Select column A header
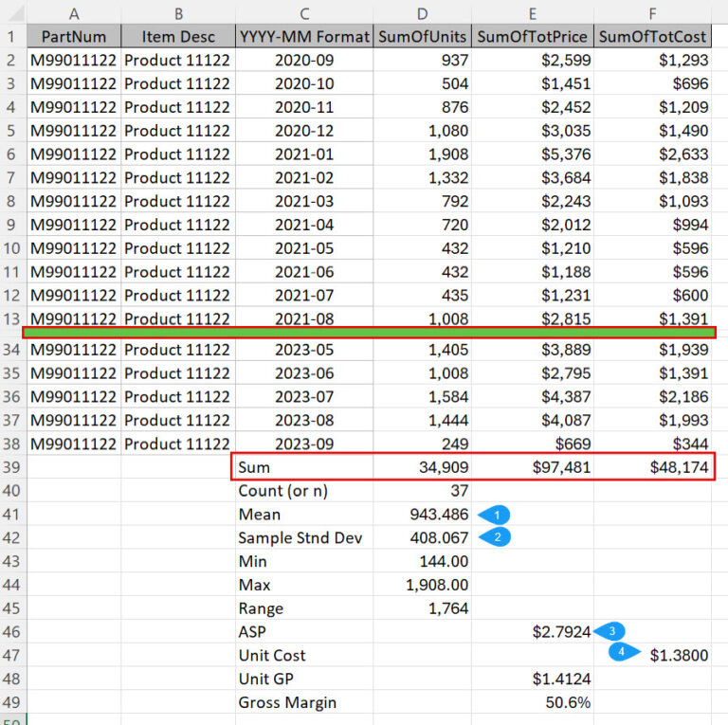Image resolution: width=728 pixels, height=725 pixels. 74,12
